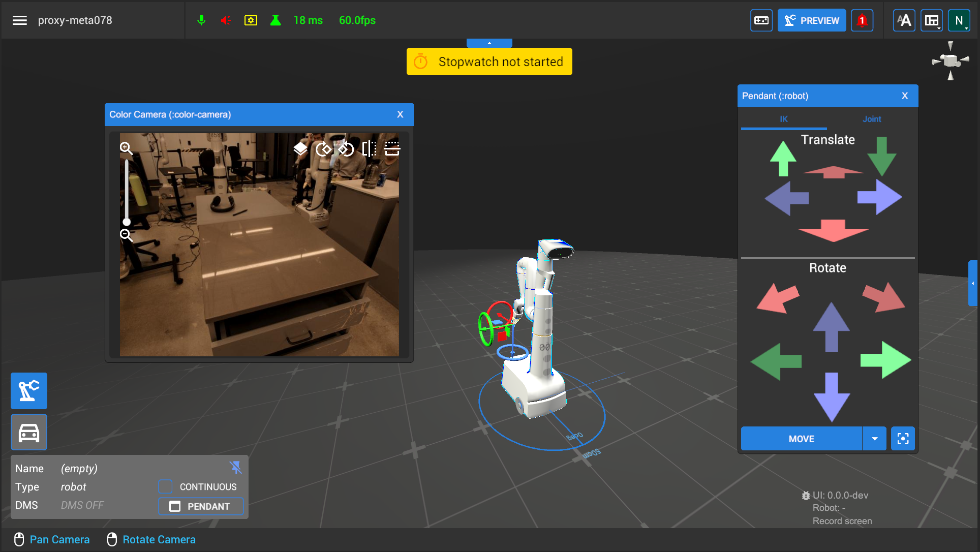Click the yellow camera status icon
980x552 pixels.
[x=251, y=20]
